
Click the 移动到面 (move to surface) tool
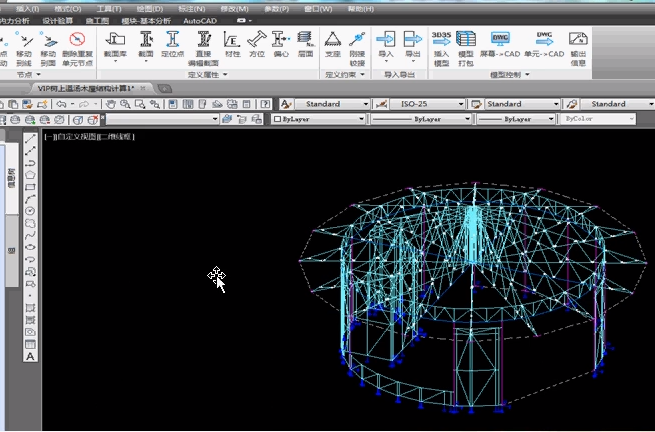48,48
